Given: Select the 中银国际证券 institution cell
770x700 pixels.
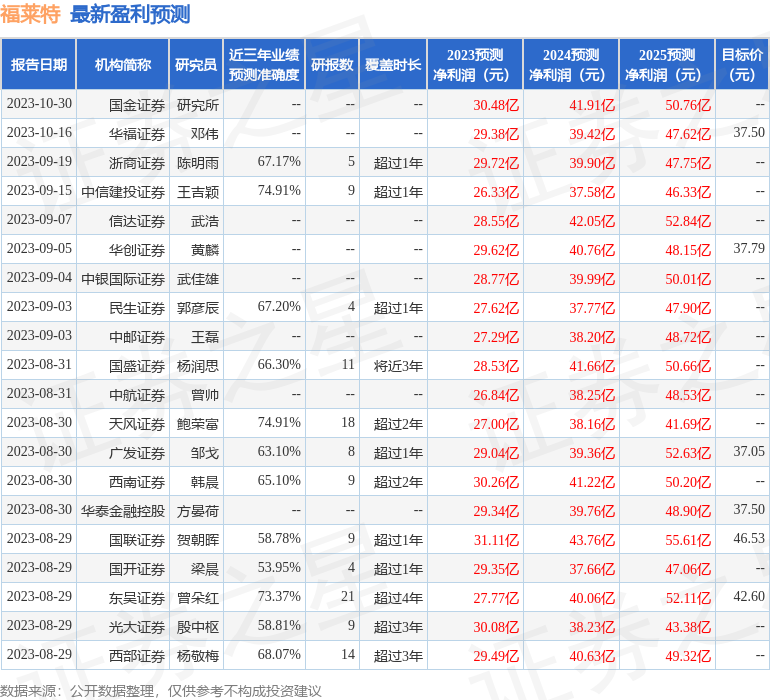Looking at the screenshot, I should pyautogui.click(x=123, y=279).
